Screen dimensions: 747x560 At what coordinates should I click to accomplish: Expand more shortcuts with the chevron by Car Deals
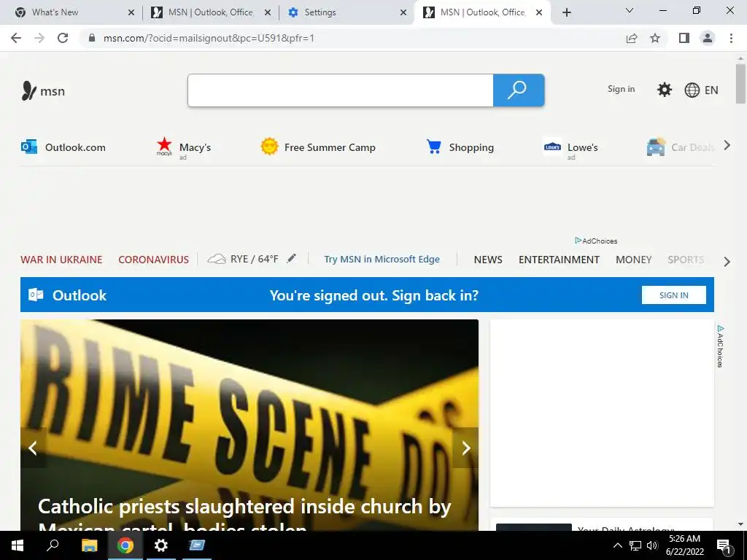pos(727,146)
